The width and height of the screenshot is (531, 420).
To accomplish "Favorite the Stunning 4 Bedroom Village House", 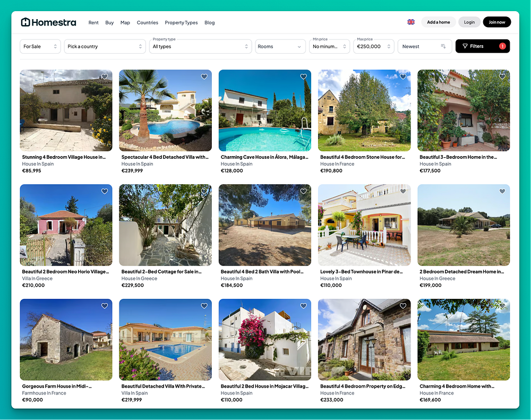I will (x=105, y=76).
